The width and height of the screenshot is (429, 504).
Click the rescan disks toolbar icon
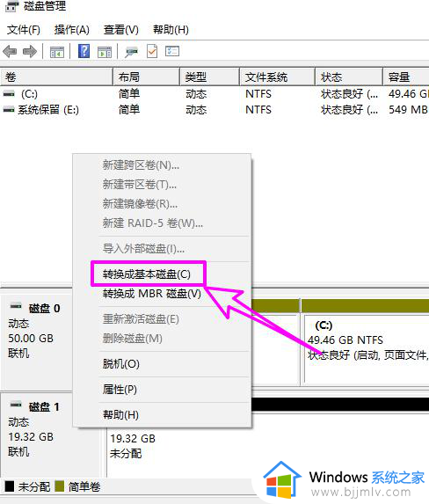(x=132, y=51)
